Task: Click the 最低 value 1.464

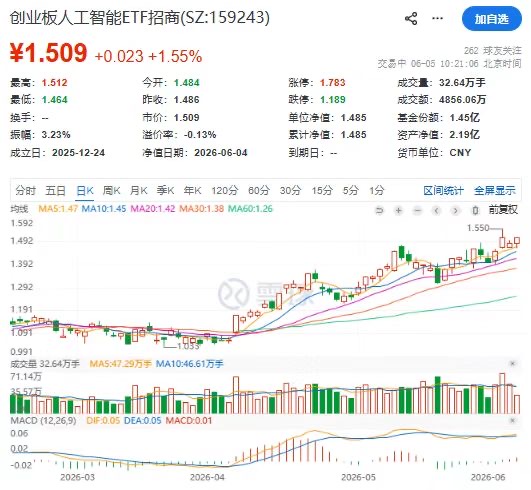Action: (55, 100)
